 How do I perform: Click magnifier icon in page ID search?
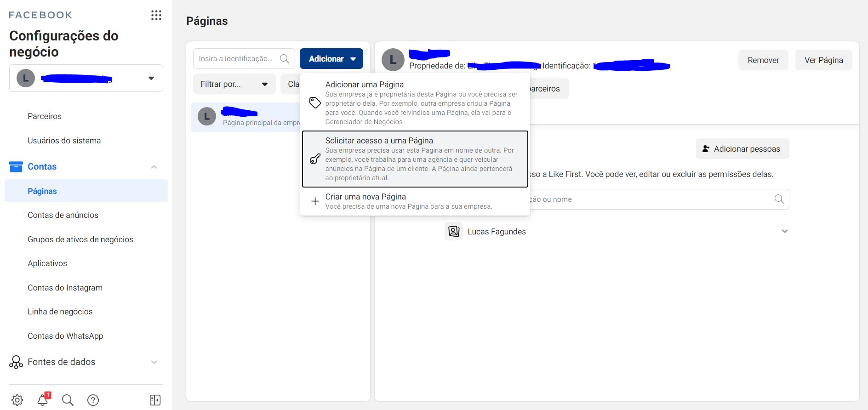pos(285,59)
